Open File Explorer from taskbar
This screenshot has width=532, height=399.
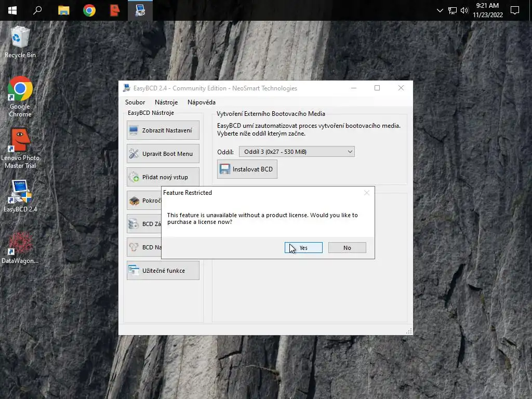pyautogui.click(x=63, y=10)
